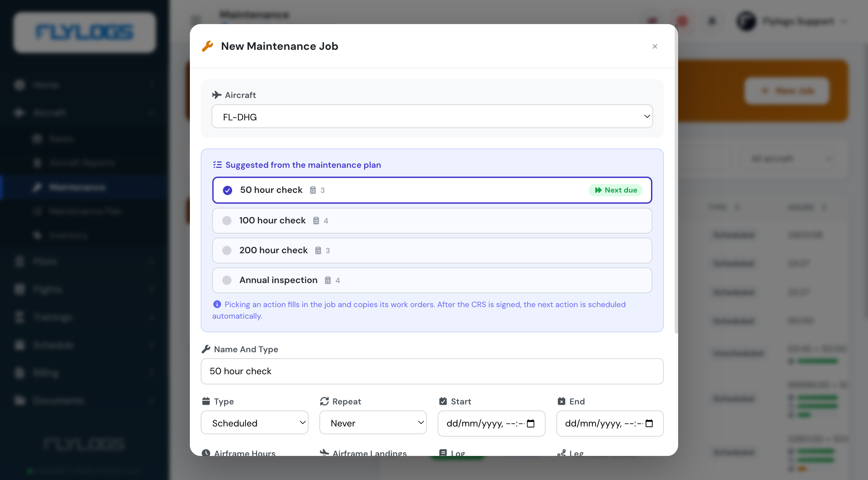Click the calendar icon beside Type label

[x=206, y=401]
